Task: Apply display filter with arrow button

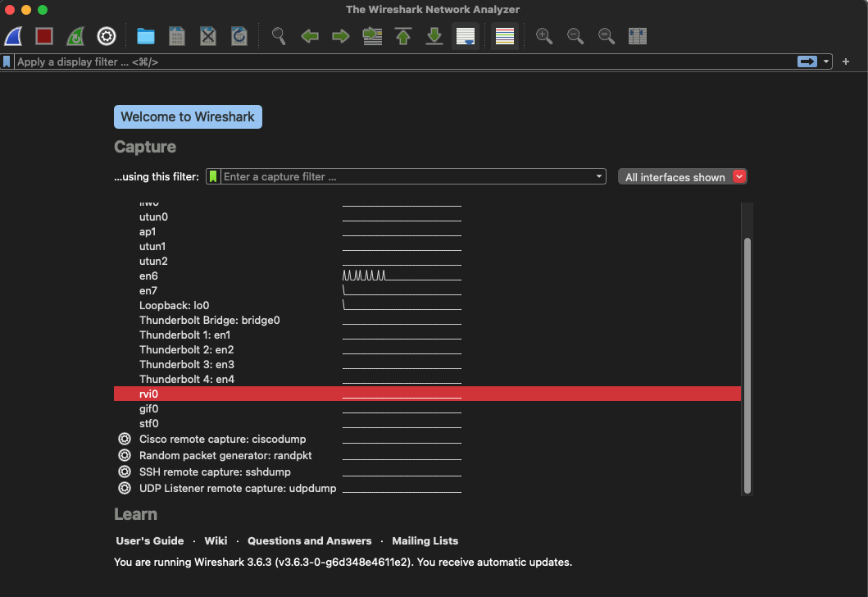Action: click(807, 62)
